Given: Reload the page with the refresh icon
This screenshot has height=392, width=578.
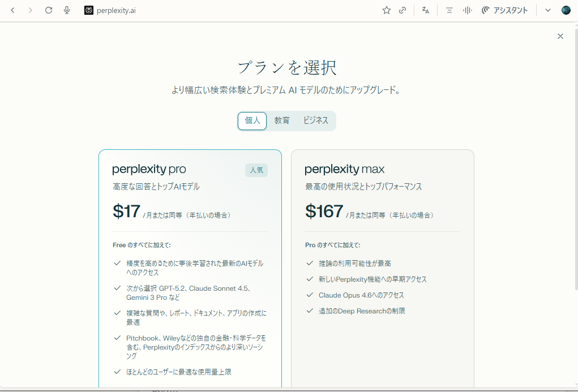Looking at the screenshot, I should point(49,10).
